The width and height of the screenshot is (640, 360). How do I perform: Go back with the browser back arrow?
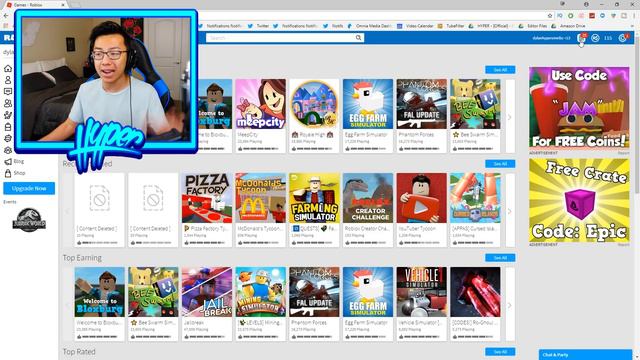point(5,16)
